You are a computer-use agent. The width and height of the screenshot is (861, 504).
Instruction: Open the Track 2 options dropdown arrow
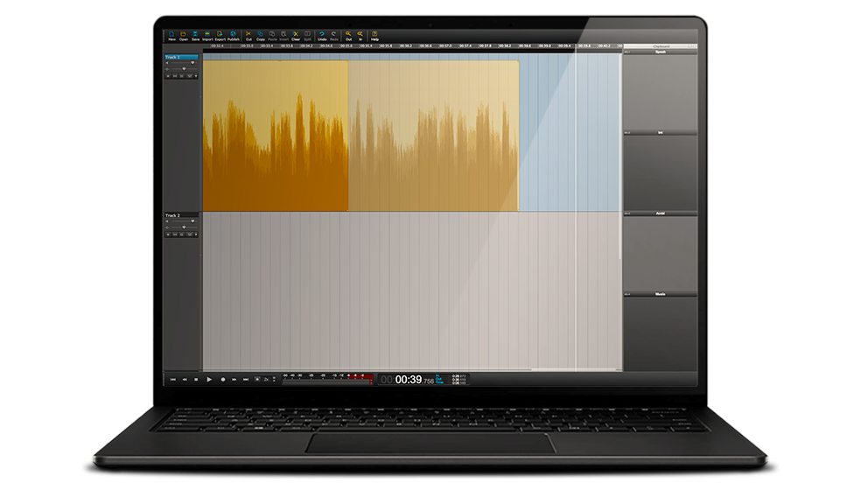[x=196, y=234]
